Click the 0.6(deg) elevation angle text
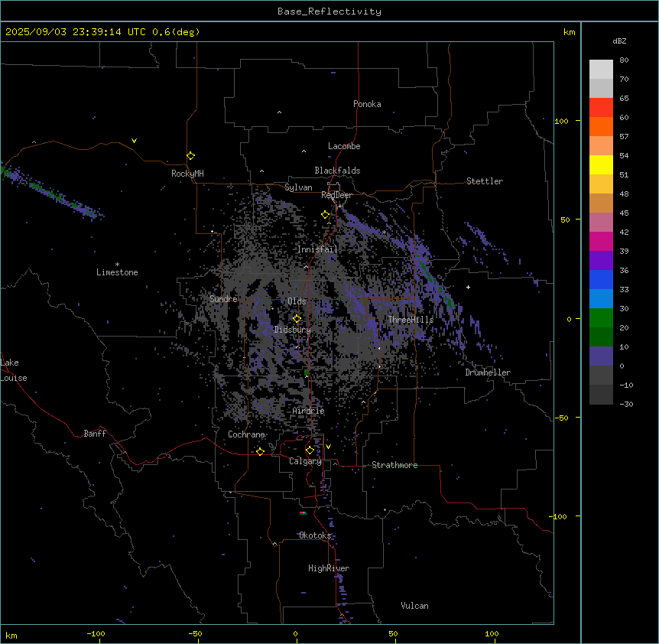Image resolution: width=659 pixels, height=644 pixels. [x=176, y=32]
